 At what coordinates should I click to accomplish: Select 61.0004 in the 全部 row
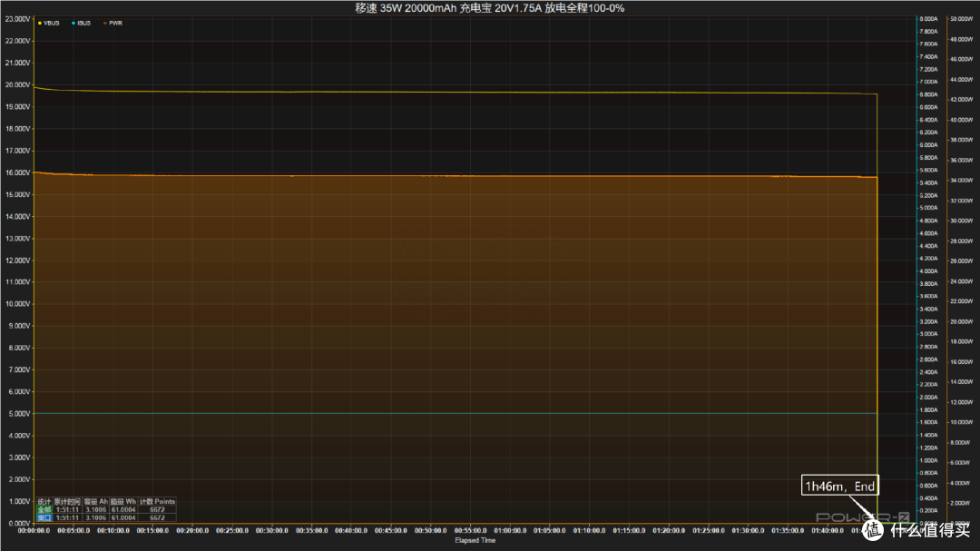tap(123, 510)
